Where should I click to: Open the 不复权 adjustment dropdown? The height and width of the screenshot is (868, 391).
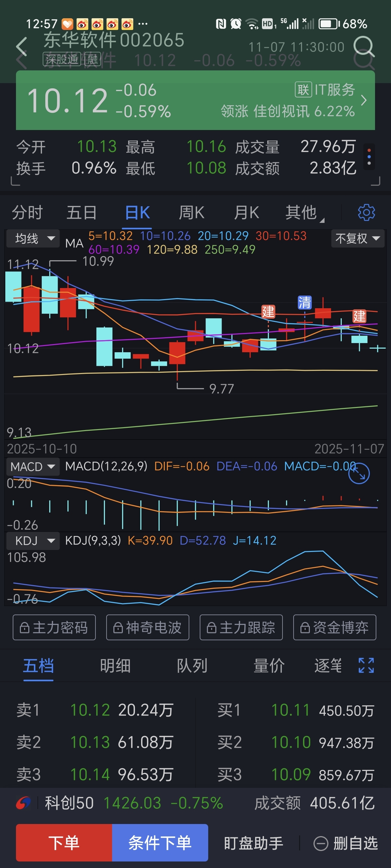tap(358, 239)
